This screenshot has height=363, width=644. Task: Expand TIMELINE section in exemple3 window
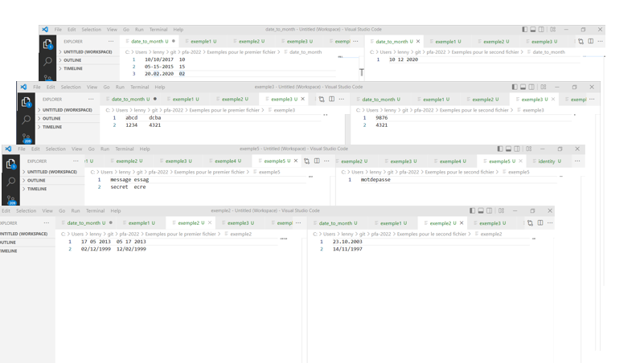tap(51, 127)
